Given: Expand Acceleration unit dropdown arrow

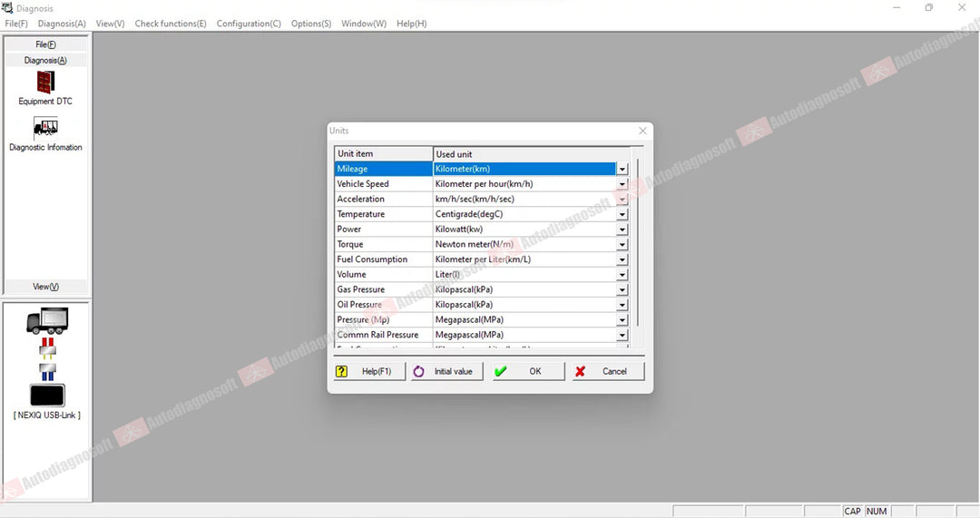Looking at the screenshot, I should [x=622, y=200].
